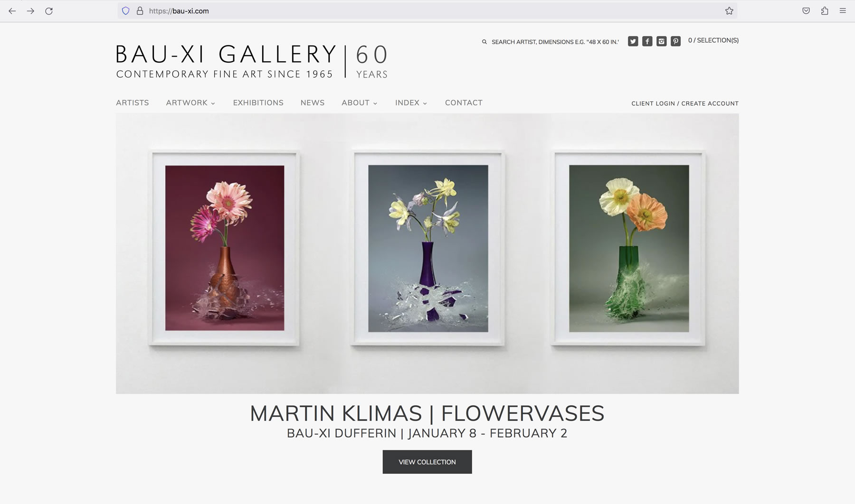Click the search artist input field
The image size is (855, 504).
pyautogui.click(x=555, y=42)
